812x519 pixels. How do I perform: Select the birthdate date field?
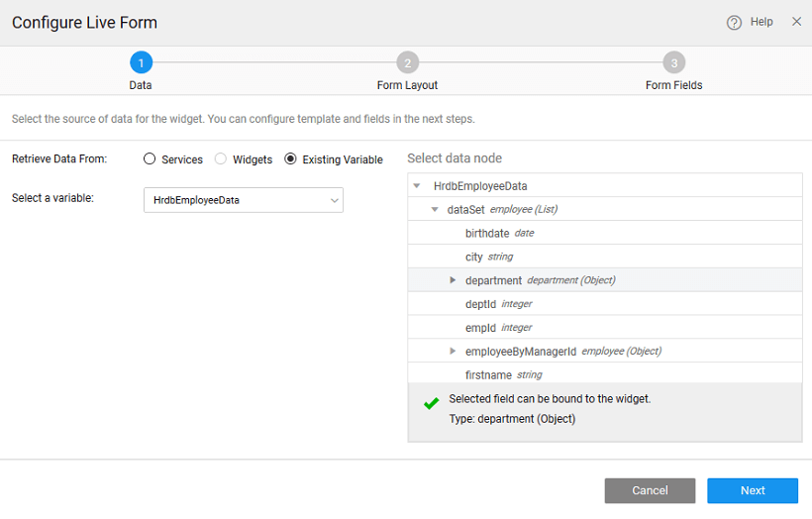pyautogui.click(x=487, y=234)
